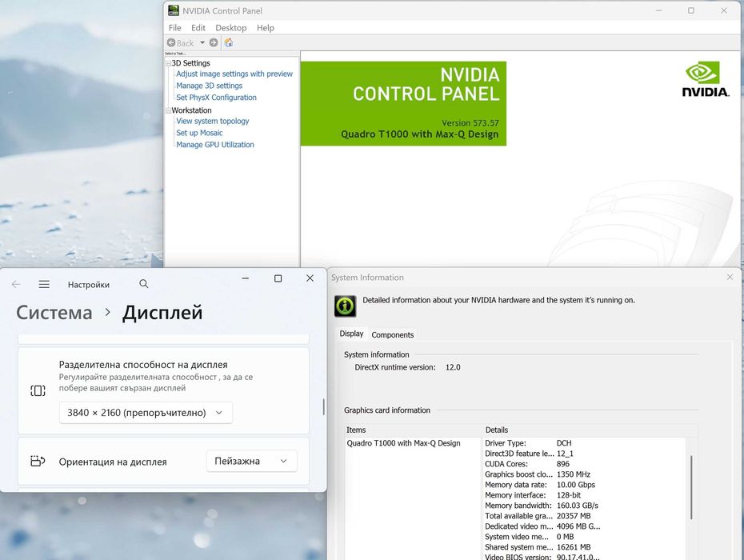
Task: Collapse the Workstation tree node
Action: tap(168, 110)
